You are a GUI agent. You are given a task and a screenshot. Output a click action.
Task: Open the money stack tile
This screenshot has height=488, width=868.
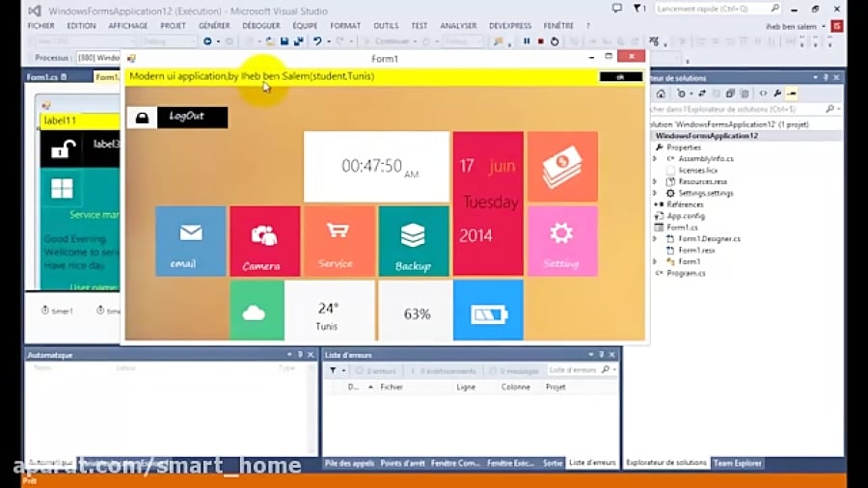pyautogui.click(x=562, y=167)
